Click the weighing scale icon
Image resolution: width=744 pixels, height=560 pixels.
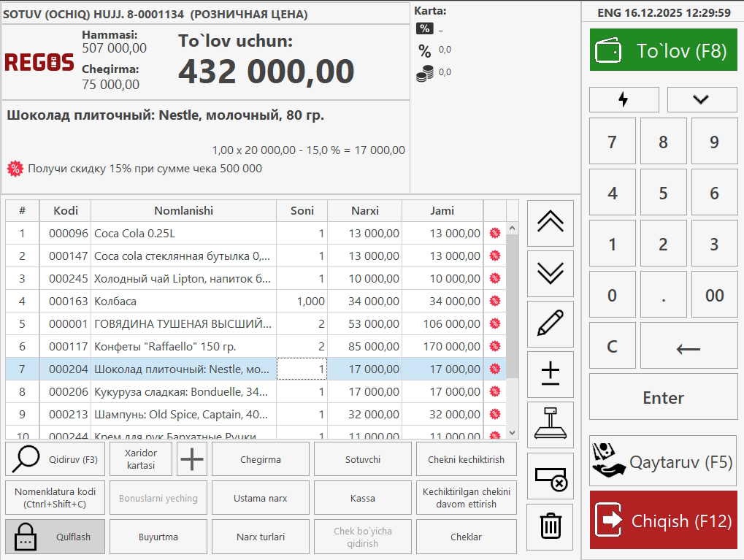[550, 424]
